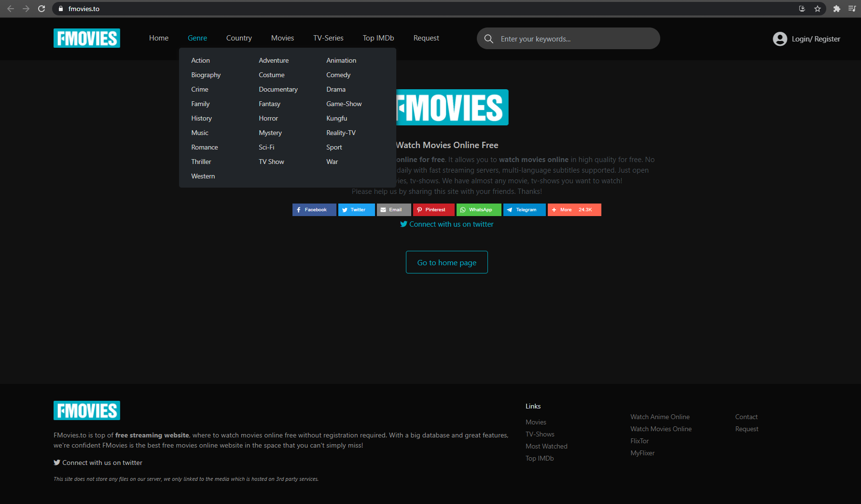The image size is (861, 504).
Task: Bookmark page with the star icon
Action: point(818,9)
